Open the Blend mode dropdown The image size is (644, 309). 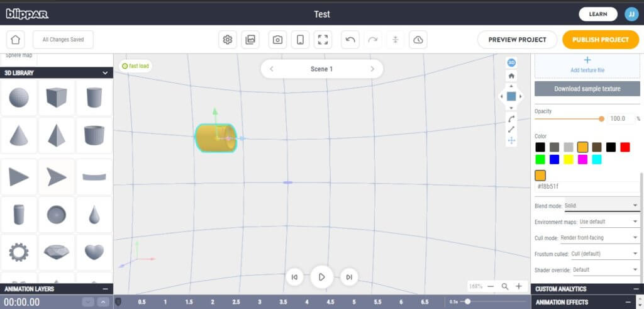(x=601, y=205)
